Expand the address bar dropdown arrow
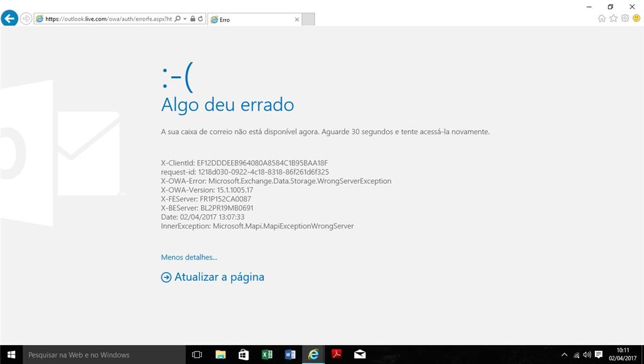Image resolution: width=644 pixels, height=364 pixels. [x=185, y=19]
